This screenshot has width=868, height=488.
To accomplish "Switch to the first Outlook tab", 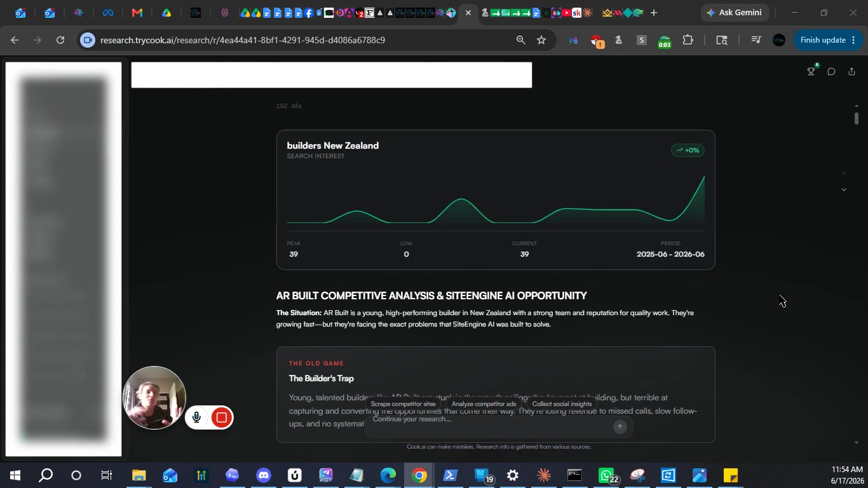I will coord(20,13).
